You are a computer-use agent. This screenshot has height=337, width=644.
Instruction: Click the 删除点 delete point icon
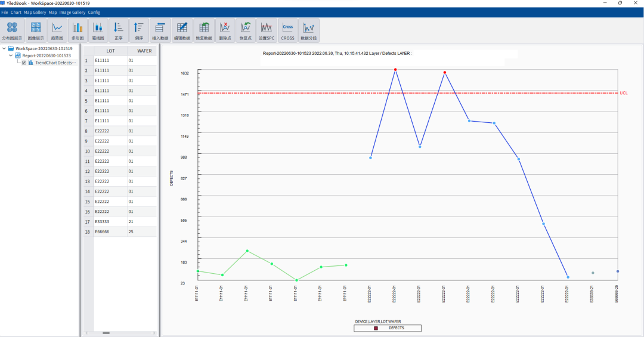(x=225, y=30)
